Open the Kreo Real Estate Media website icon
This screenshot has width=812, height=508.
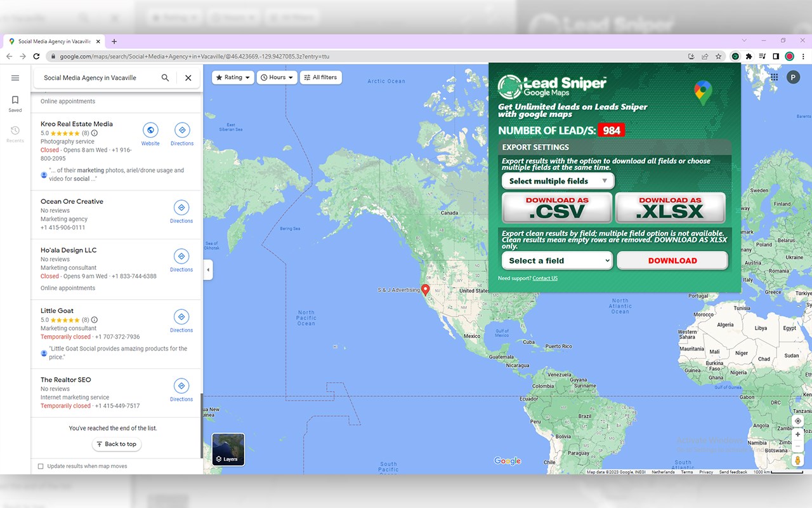point(150,130)
